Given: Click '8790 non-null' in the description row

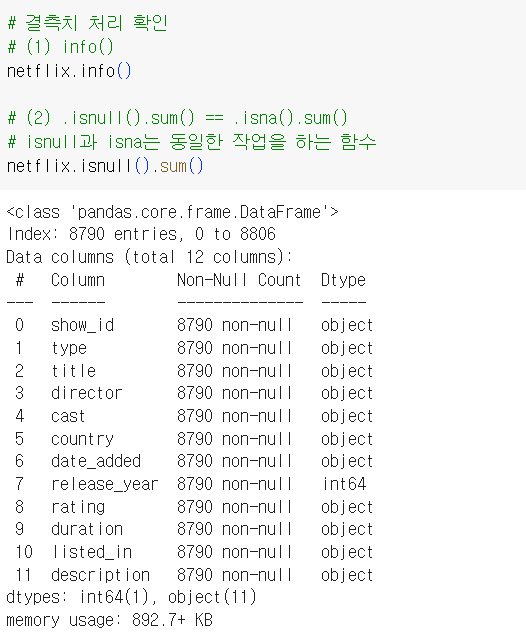Looking at the screenshot, I should pyautogui.click(x=234, y=575).
